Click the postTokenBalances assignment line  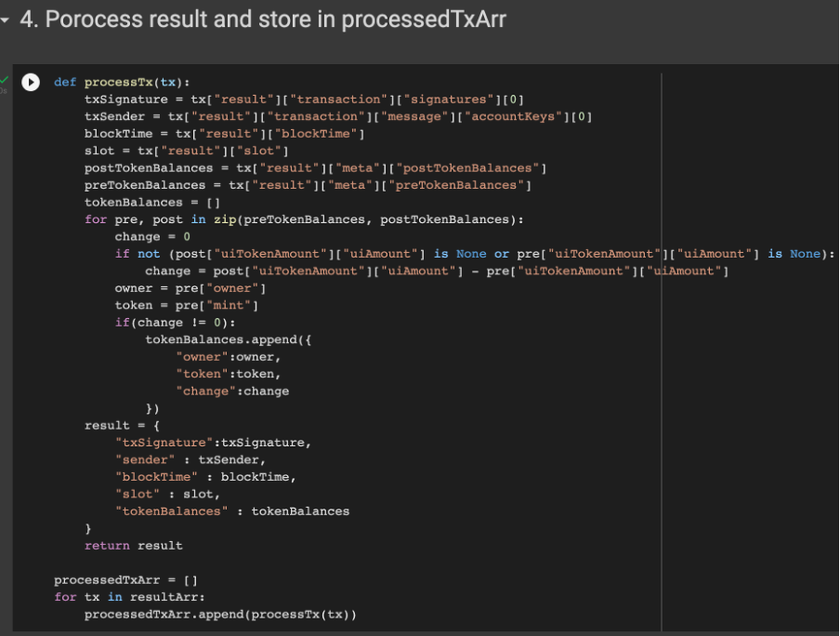316,168
